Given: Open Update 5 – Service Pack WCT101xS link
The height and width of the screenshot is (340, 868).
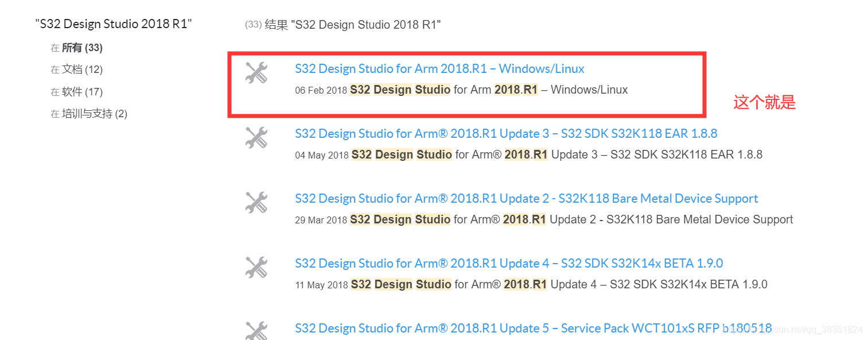Looking at the screenshot, I should [x=533, y=329].
